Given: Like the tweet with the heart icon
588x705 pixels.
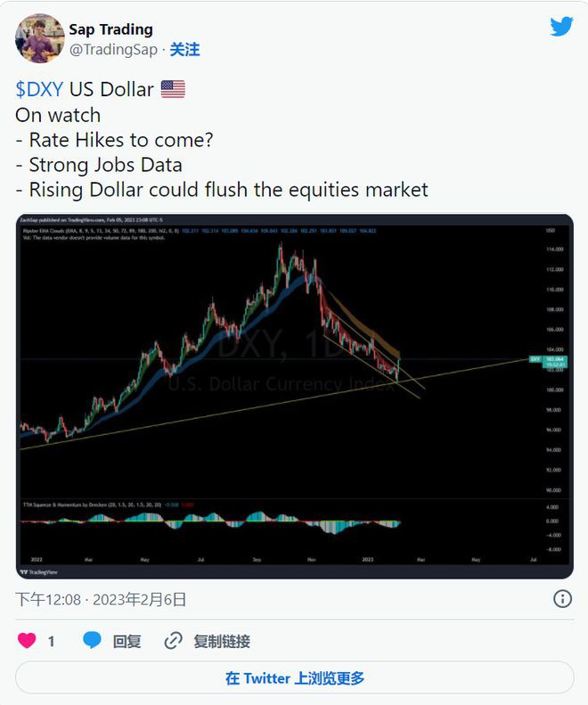Looking at the screenshot, I should coord(27,641).
